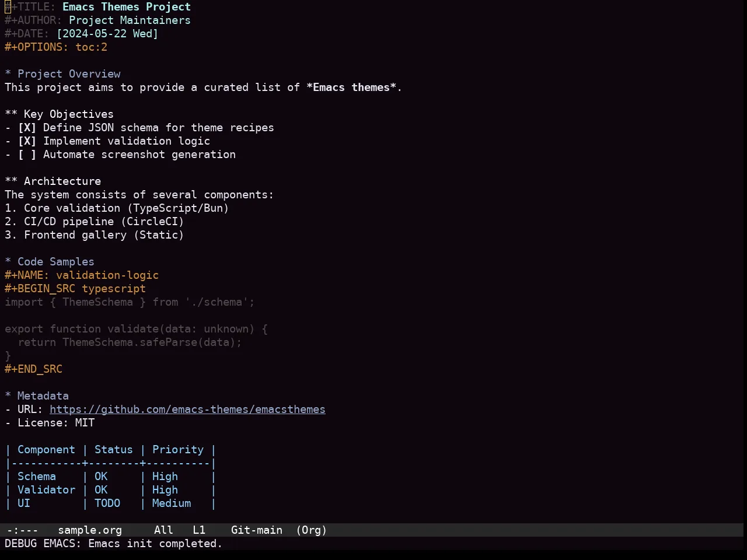Image resolution: width=747 pixels, height=560 pixels.
Task: Click the License: MIT line
Action: click(50, 423)
